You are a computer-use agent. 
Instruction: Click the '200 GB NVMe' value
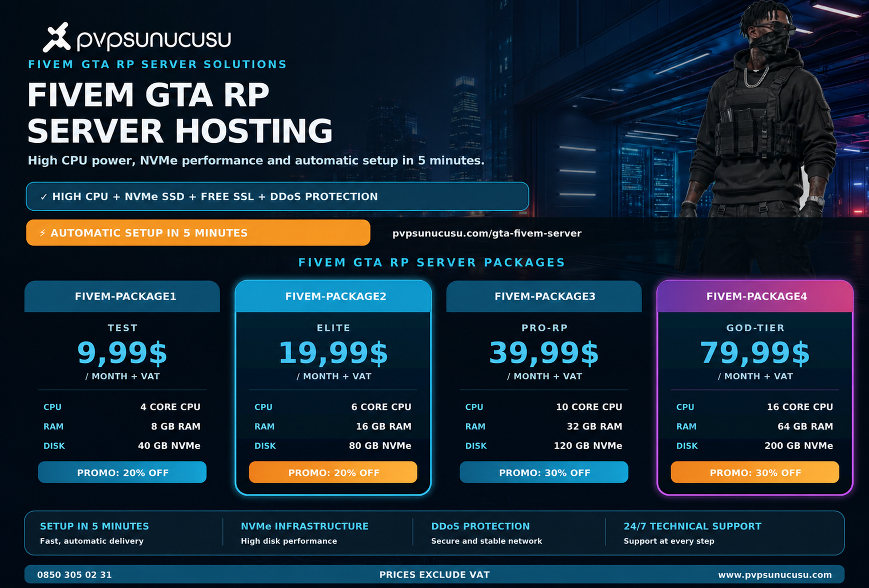799,446
